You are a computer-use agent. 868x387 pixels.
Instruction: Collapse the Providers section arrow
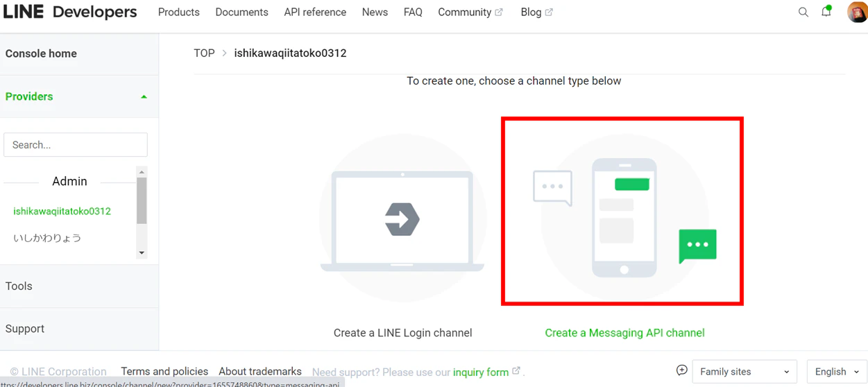144,97
